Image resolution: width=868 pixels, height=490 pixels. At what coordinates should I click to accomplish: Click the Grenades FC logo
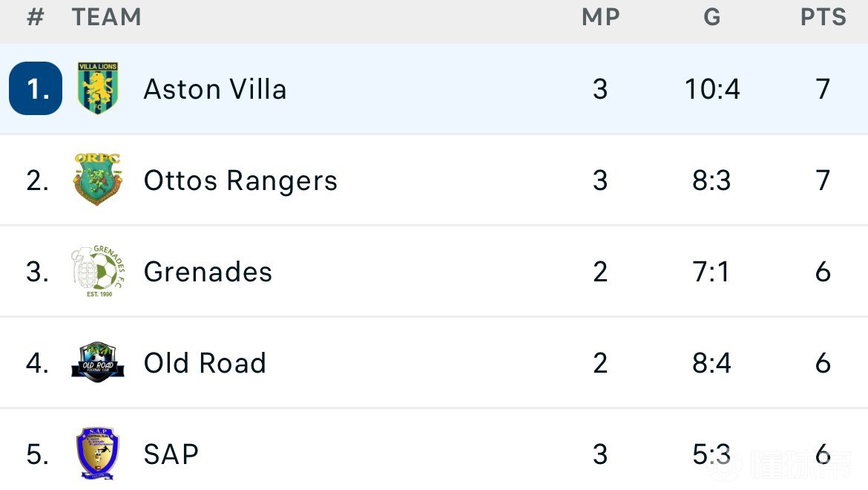pos(98,272)
